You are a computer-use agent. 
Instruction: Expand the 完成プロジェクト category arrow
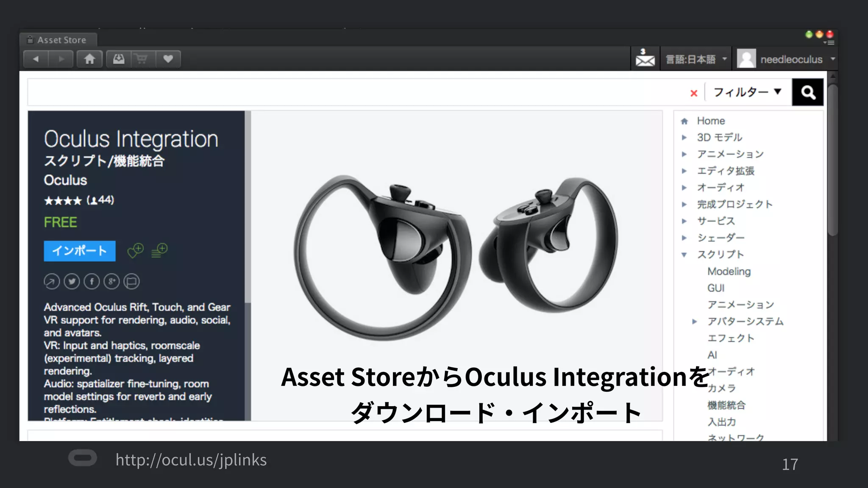(x=684, y=205)
